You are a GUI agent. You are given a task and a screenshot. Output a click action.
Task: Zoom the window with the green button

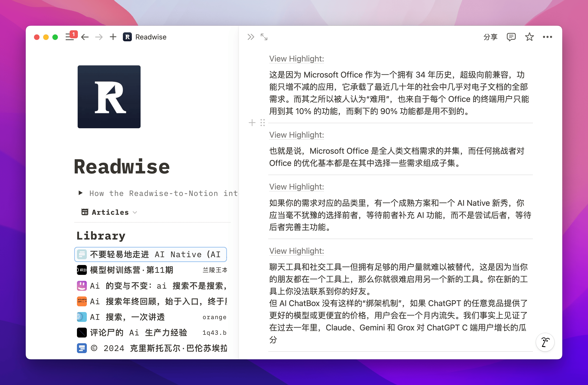[55, 37]
